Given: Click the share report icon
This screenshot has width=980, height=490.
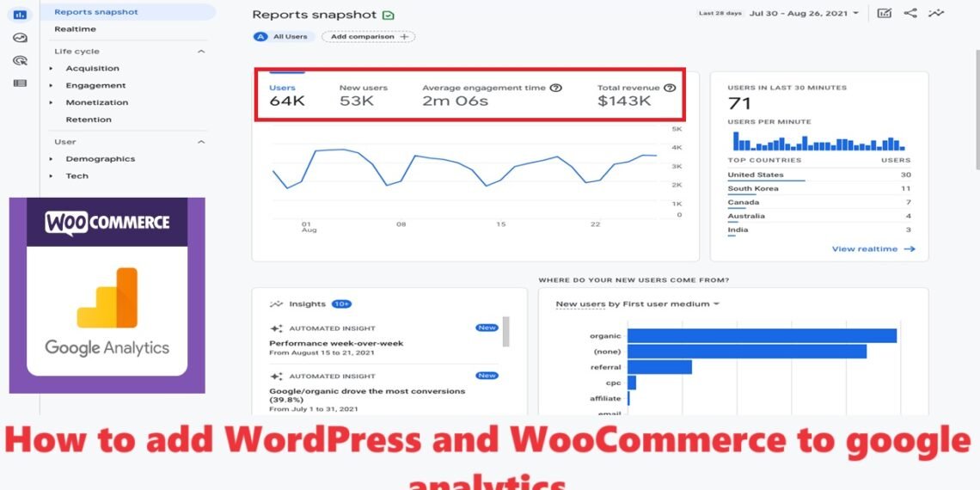Looking at the screenshot, I should tap(910, 13).
